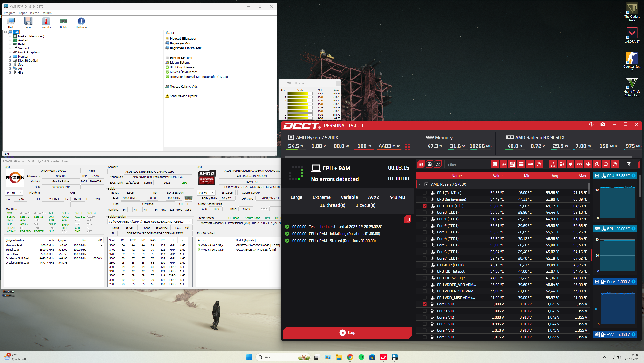Screen dimensions: 644x363
Task: Collapse the CAN root tree node
Action: (x=6, y=32)
